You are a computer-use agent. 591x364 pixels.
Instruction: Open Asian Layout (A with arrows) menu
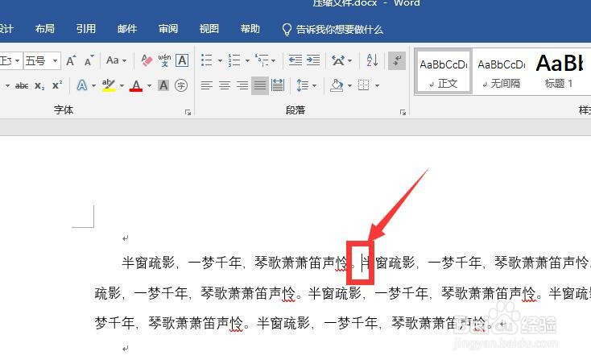point(341,60)
